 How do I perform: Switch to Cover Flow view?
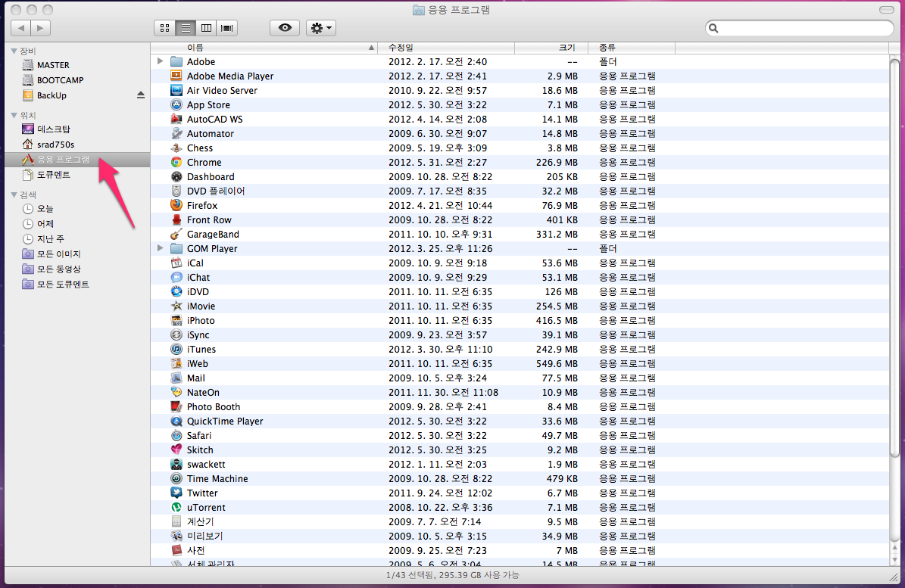pos(227,28)
